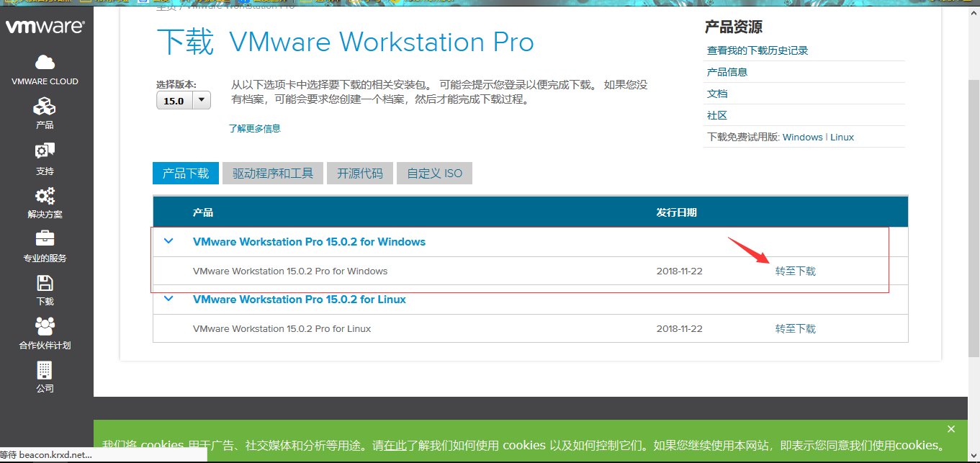Click the VMware Workstation Pro page title
Screen dimensions: 980x463
[382, 42]
